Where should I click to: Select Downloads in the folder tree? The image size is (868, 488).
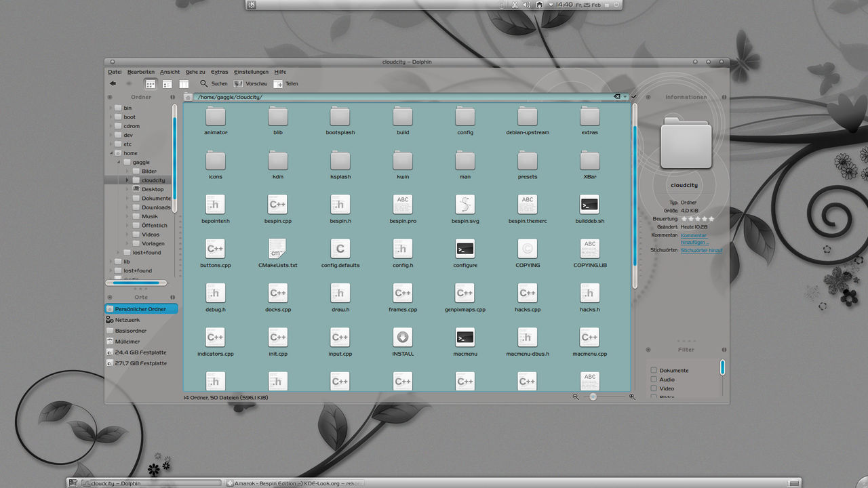156,207
